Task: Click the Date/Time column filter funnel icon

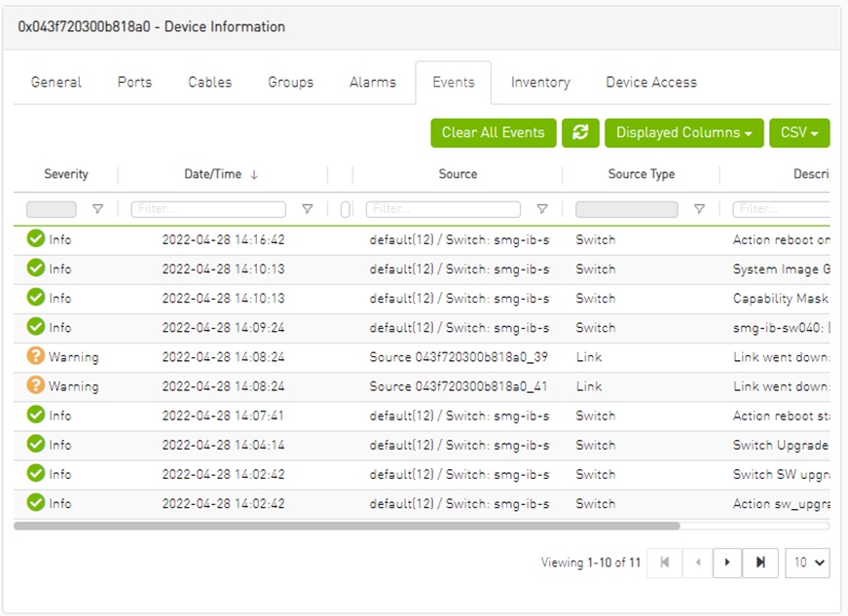Action: point(308,209)
